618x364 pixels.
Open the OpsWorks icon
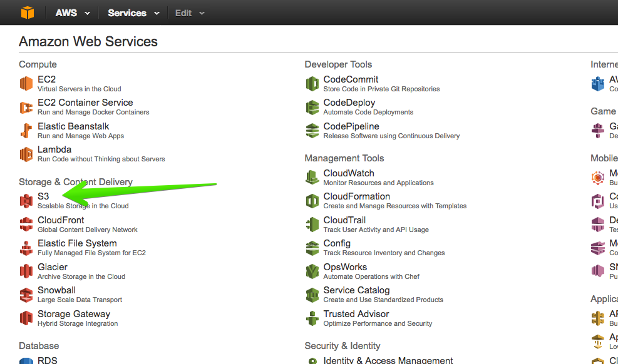click(x=312, y=271)
